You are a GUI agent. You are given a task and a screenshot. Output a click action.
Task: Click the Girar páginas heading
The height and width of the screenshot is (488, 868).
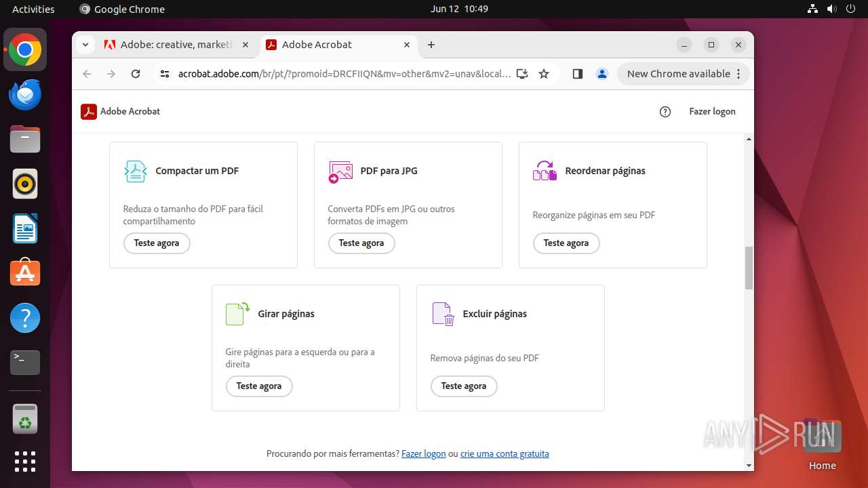[286, 314]
